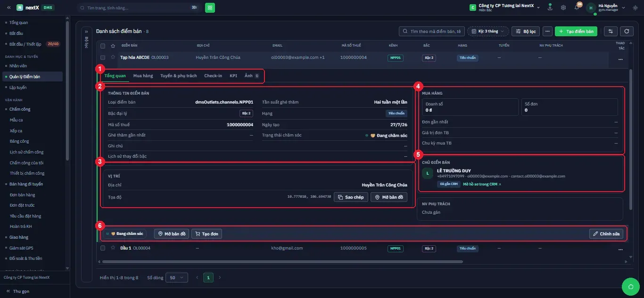The image size is (644, 298).
Task: Click the download icon in header
Action: pos(550,8)
